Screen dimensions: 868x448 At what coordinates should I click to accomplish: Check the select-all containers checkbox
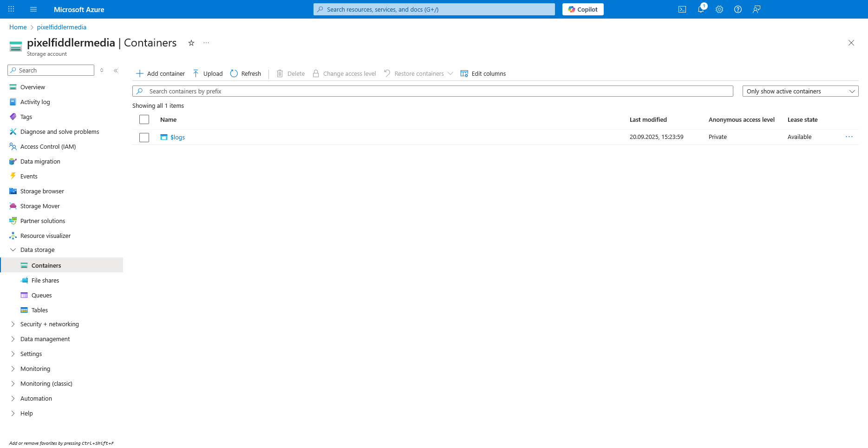point(144,120)
